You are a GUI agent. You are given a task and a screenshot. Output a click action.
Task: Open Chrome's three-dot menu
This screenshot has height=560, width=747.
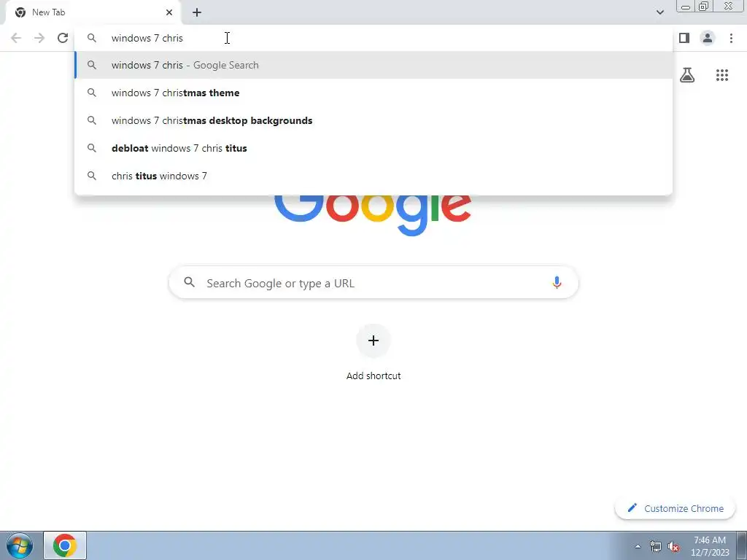tap(731, 38)
